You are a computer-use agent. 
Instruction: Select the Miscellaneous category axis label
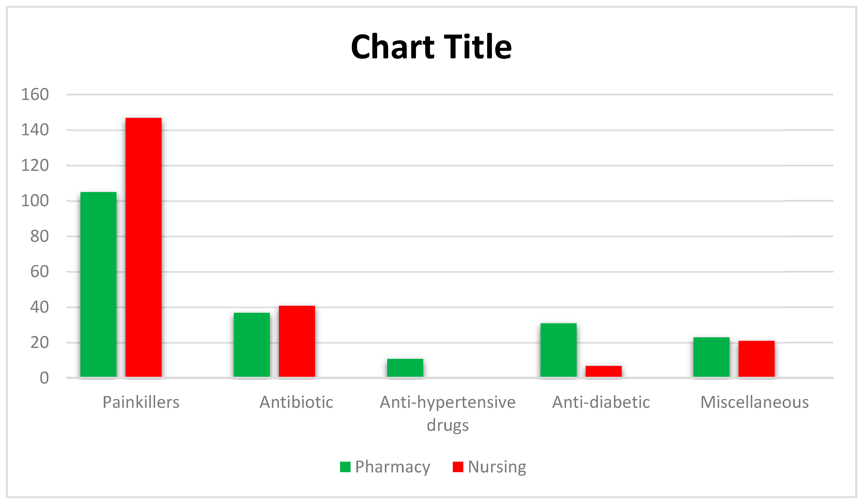[x=755, y=402]
